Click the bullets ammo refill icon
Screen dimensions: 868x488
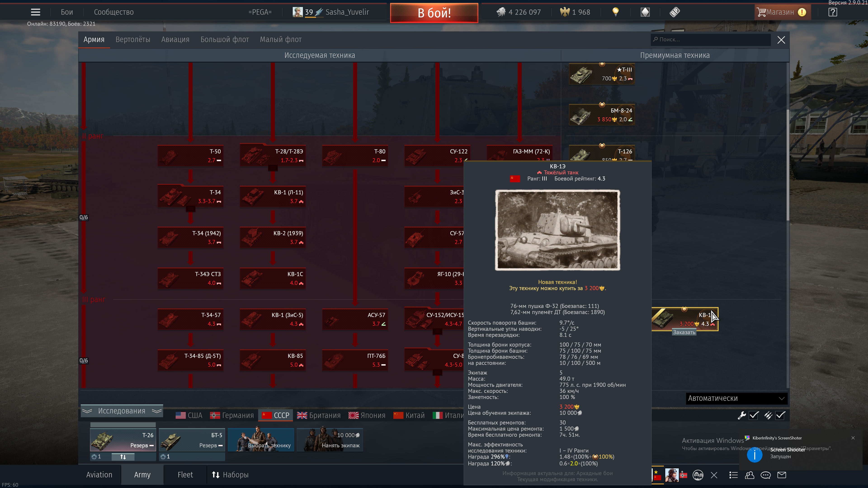coord(768,416)
